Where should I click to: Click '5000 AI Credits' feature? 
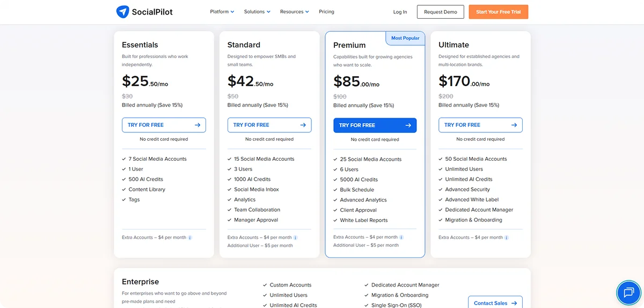tap(359, 180)
